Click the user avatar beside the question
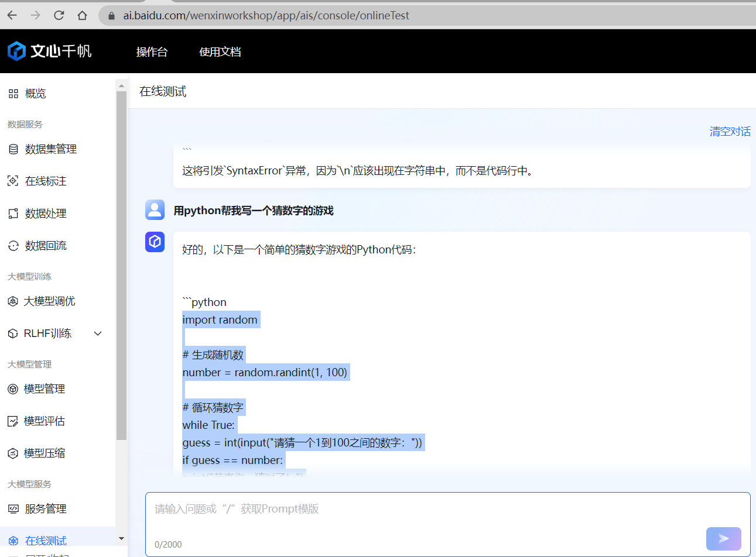756x557 pixels. coord(155,210)
